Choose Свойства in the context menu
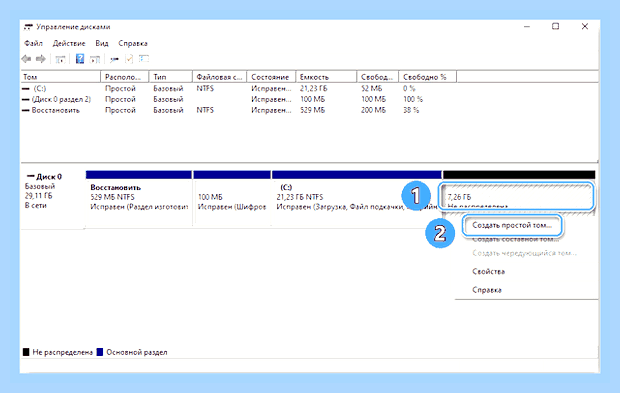 tap(488, 272)
